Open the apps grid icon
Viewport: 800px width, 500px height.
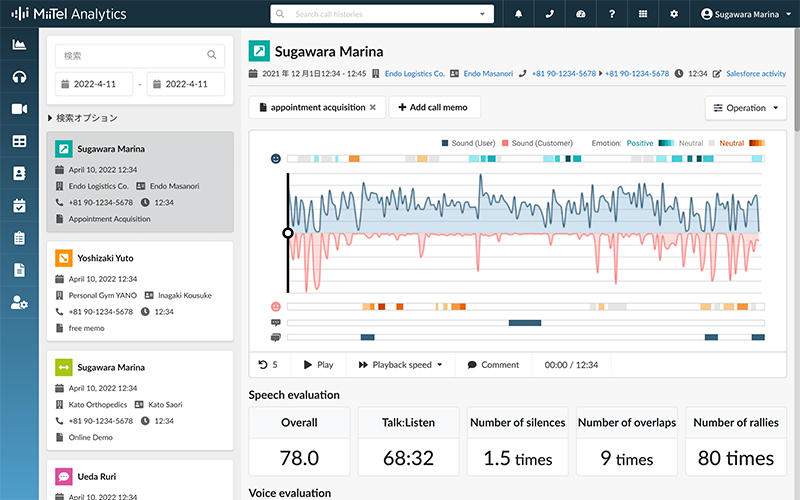pos(643,14)
